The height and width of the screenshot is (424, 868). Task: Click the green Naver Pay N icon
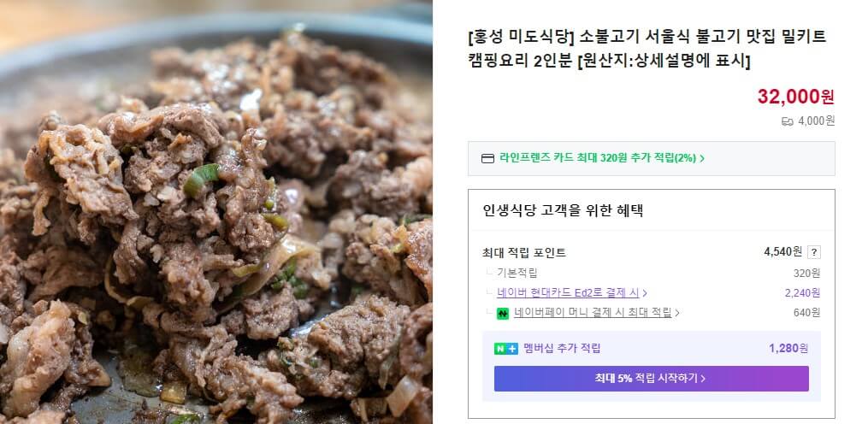503,313
